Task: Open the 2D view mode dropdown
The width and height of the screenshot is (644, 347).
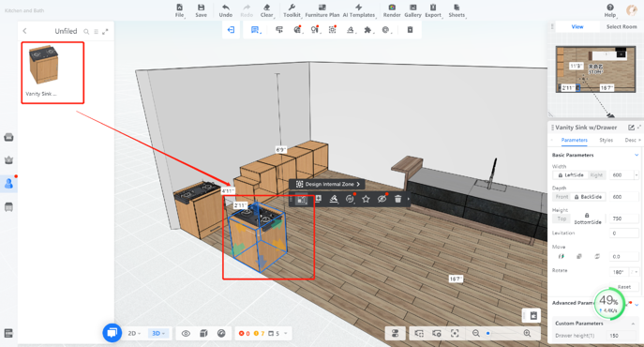Action: (x=134, y=334)
